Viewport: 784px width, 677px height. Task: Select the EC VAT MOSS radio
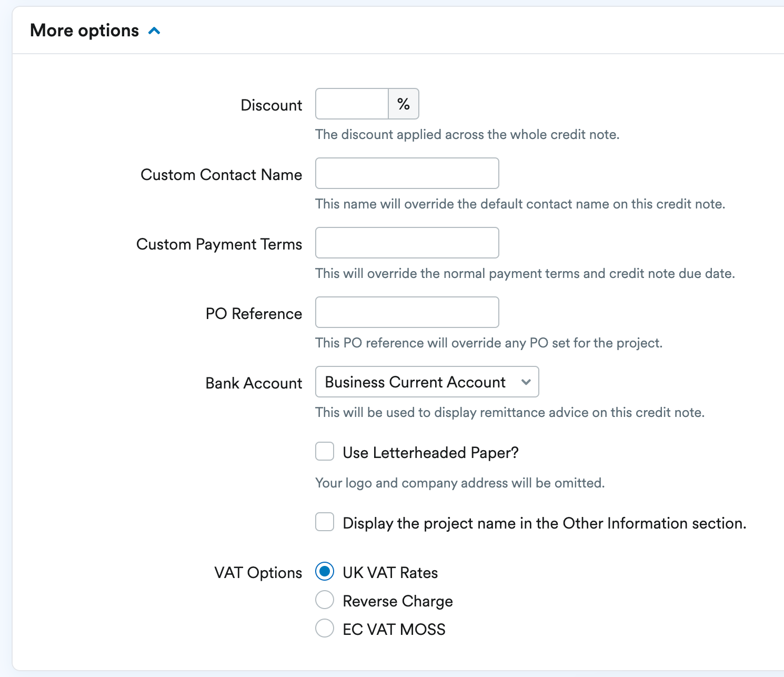point(325,628)
